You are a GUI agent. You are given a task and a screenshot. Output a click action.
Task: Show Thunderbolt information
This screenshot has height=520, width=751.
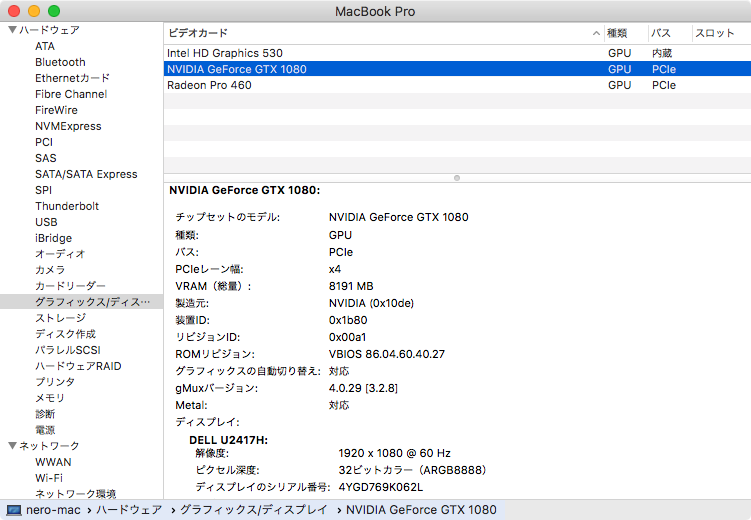(x=67, y=206)
